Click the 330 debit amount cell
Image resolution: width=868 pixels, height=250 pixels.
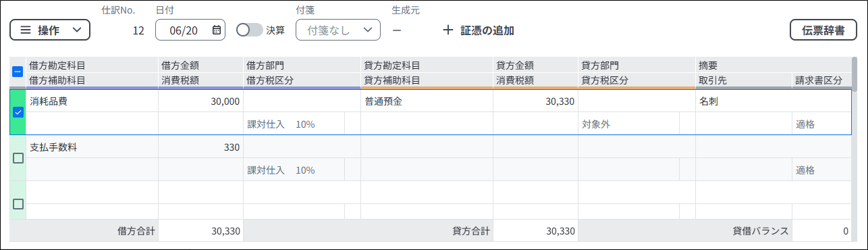201,147
